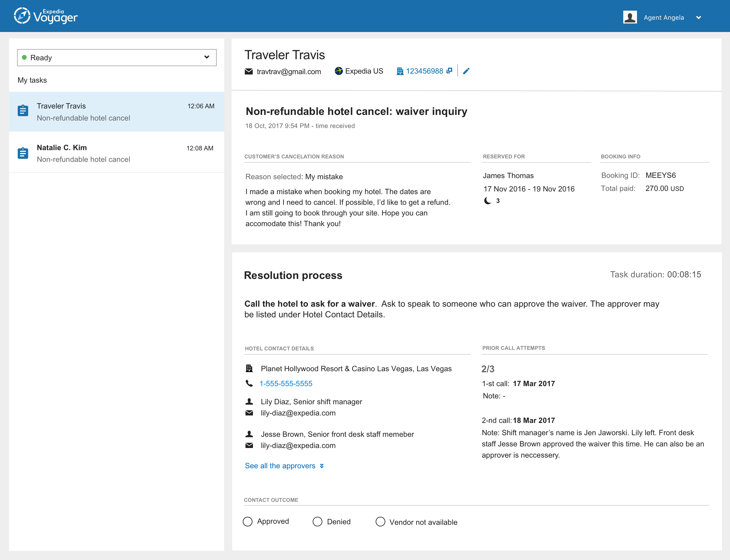This screenshot has height=560, width=730.
Task: Select the Denied contact outcome
Action: (x=318, y=522)
